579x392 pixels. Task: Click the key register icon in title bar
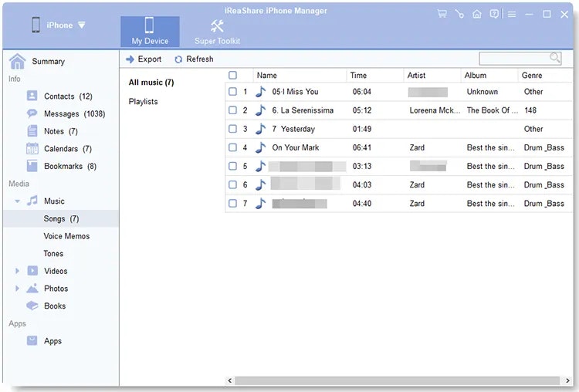[459, 14]
